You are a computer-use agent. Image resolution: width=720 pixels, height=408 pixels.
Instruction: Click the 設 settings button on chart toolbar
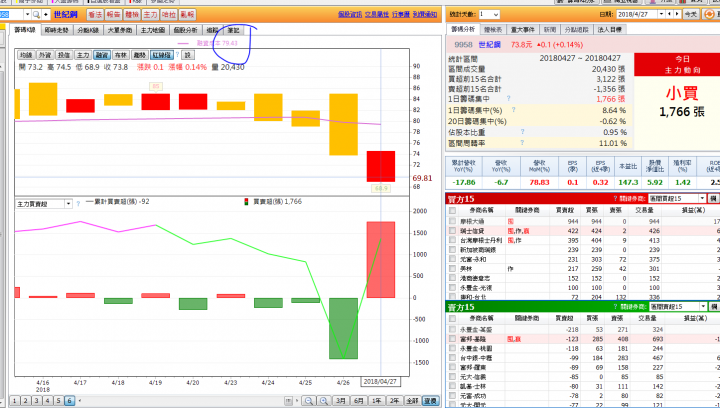[188, 55]
